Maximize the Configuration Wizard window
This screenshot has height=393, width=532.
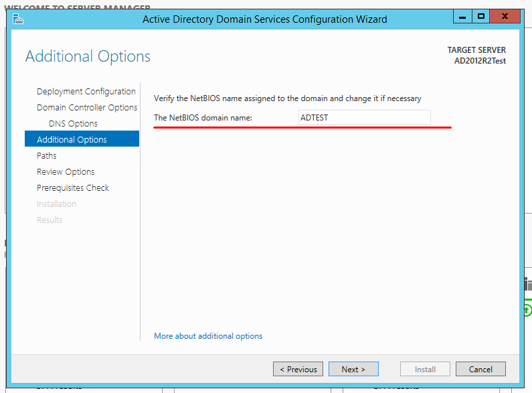click(480, 16)
